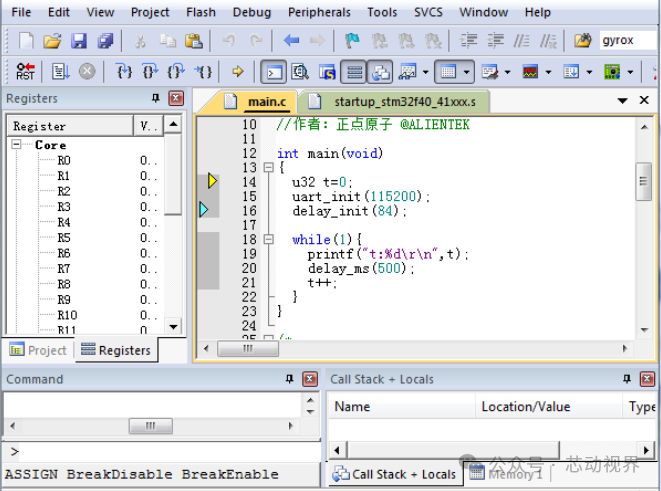Click the editor horizontal scrollbar thumb
Viewport: 661px width, 491px height.
[248, 349]
